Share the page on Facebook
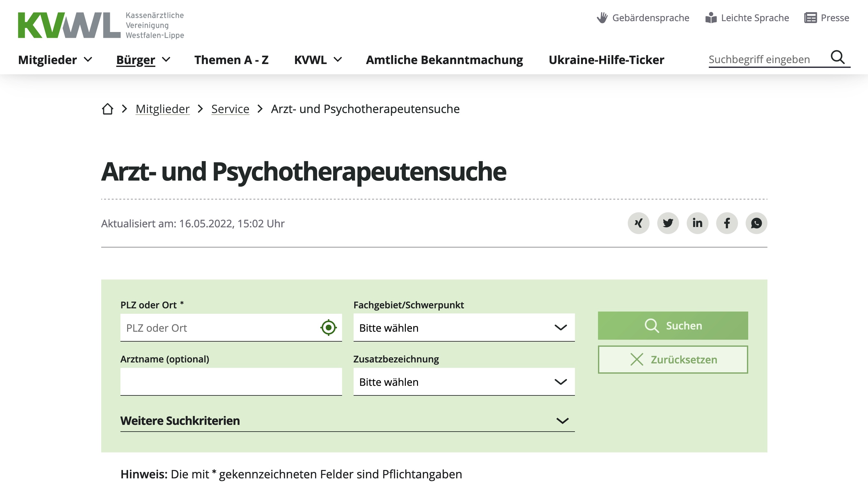The width and height of the screenshot is (868, 495). [x=726, y=223]
